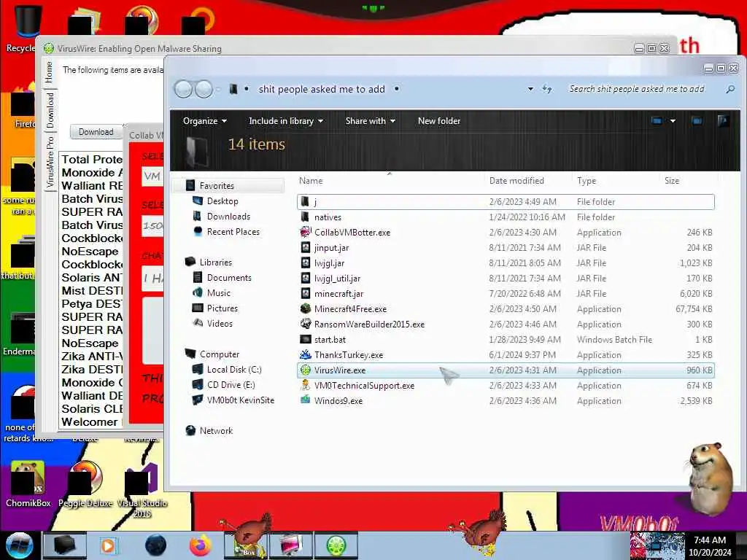Open the recent pages dropdown arrow
Image resolution: width=747 pixels, height=560 pixels.
coord(217,89)
